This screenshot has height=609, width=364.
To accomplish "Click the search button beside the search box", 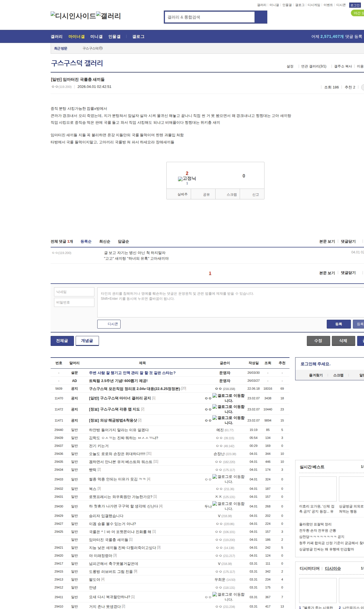I will point(261,17).
